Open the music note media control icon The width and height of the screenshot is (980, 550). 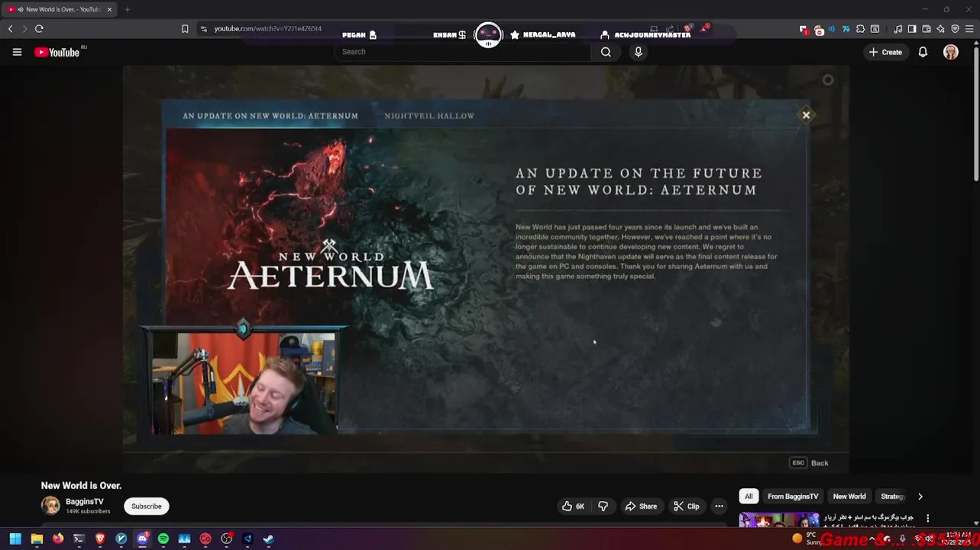click(898, 29)
